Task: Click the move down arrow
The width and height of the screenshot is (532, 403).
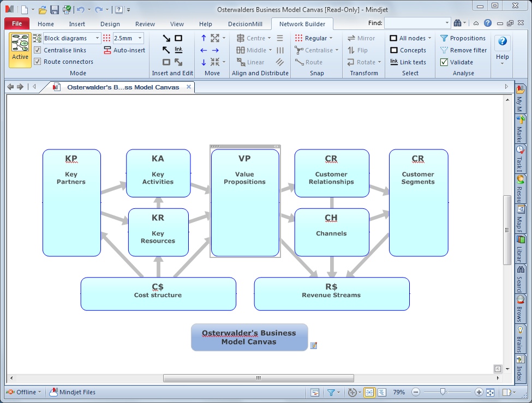Action: (x=204, y=62)
